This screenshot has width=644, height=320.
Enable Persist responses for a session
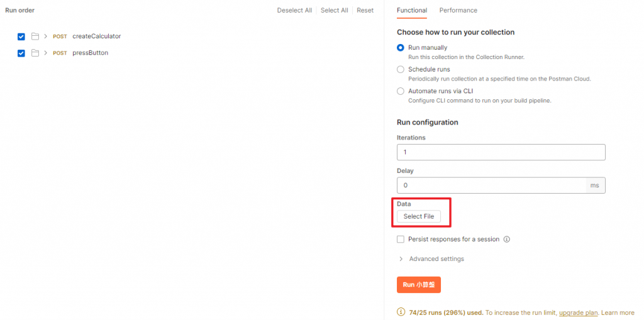click(401, 239)
